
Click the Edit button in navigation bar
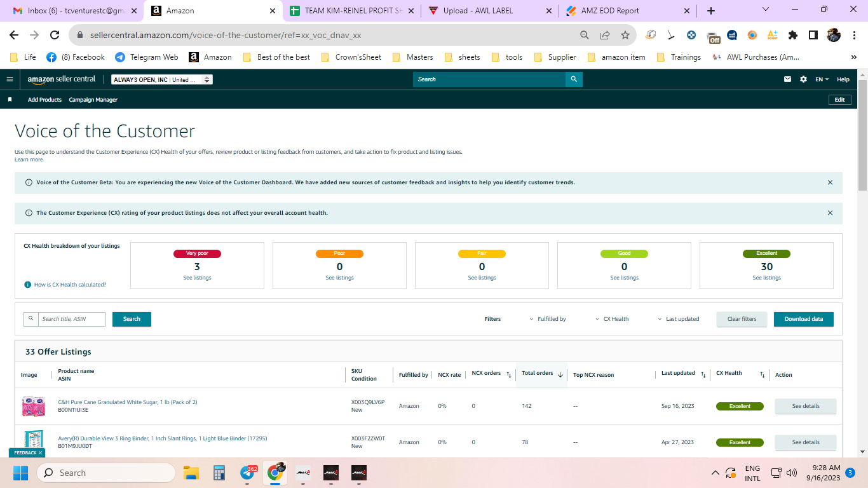click(x=839, y=100)
